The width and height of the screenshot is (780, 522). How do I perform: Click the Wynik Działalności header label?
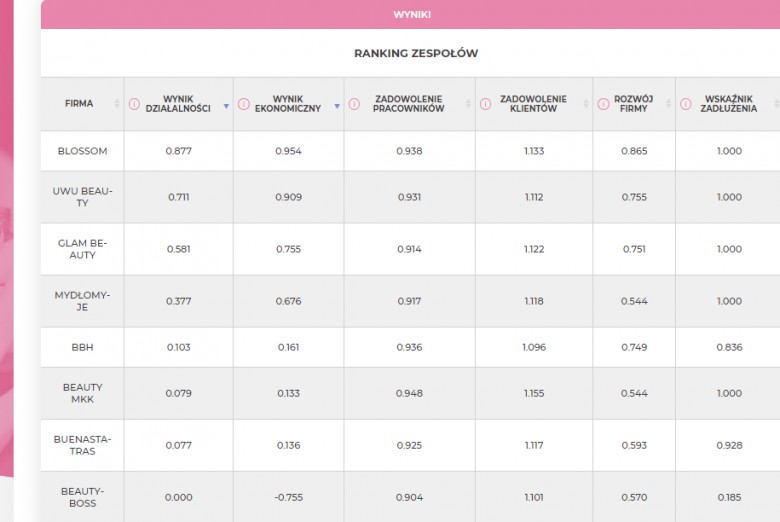pos(178,104)
